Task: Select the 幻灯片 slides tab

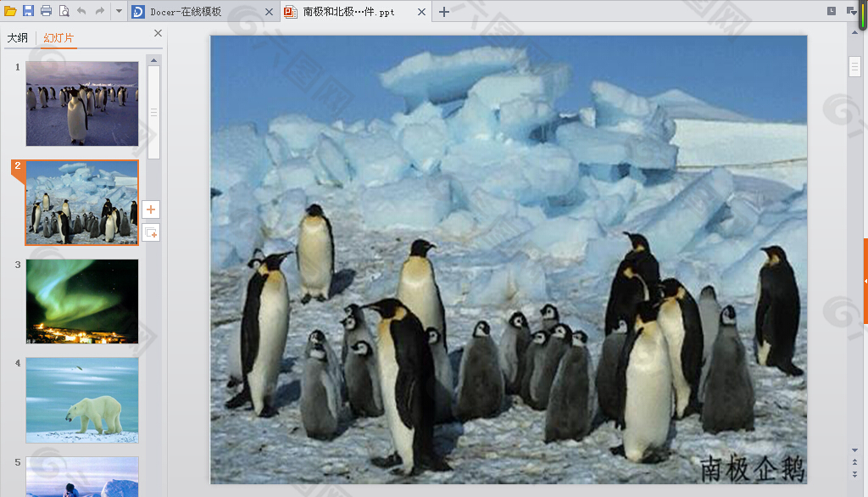Action: click(x=58, y=37)
